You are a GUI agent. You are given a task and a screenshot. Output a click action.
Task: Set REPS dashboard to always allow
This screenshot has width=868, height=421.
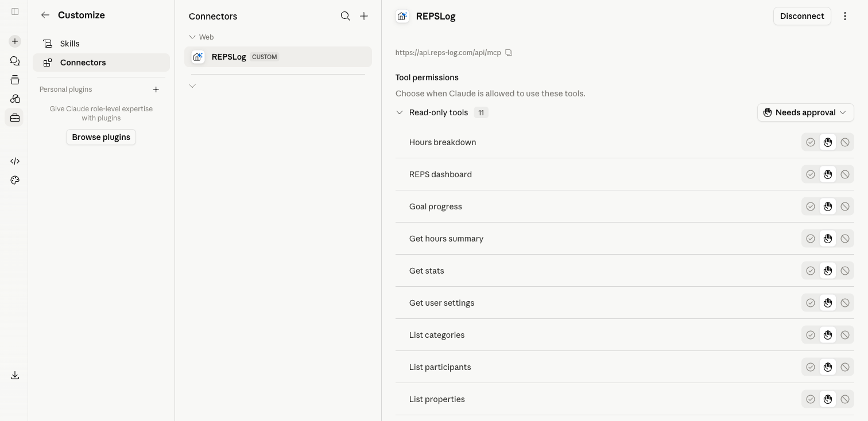811,174
